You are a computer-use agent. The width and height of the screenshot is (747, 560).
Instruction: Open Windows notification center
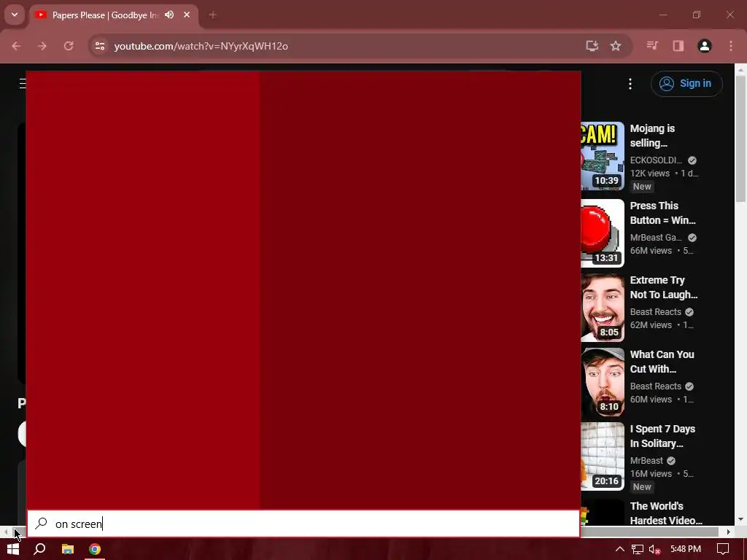(x=723, y=549)
